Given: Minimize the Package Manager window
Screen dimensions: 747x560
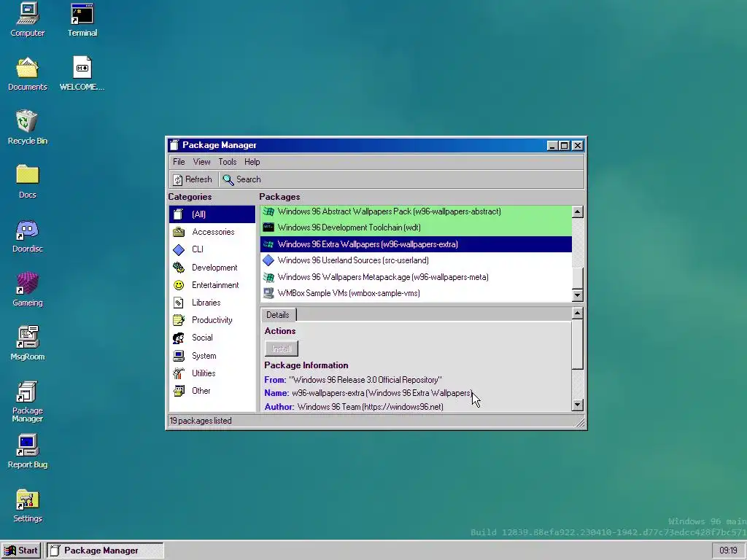Looking at the screenshot, I should (x=552, y=146).
